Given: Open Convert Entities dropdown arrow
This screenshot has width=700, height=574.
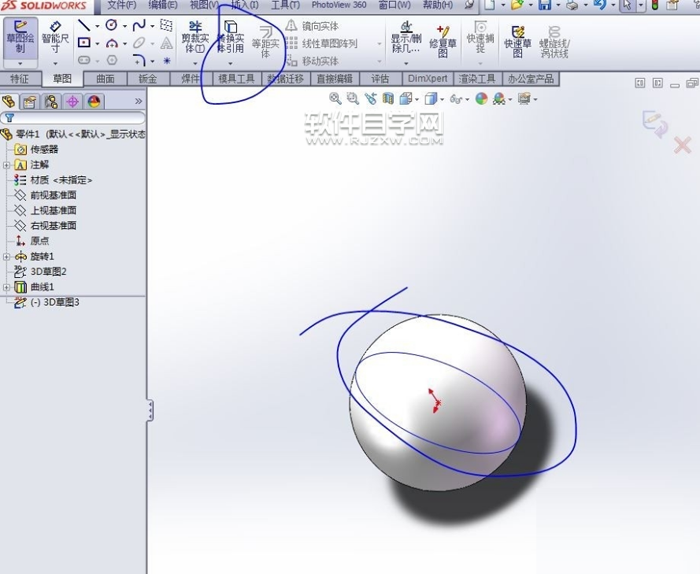Looking at the screenshot, I should 230,63.
